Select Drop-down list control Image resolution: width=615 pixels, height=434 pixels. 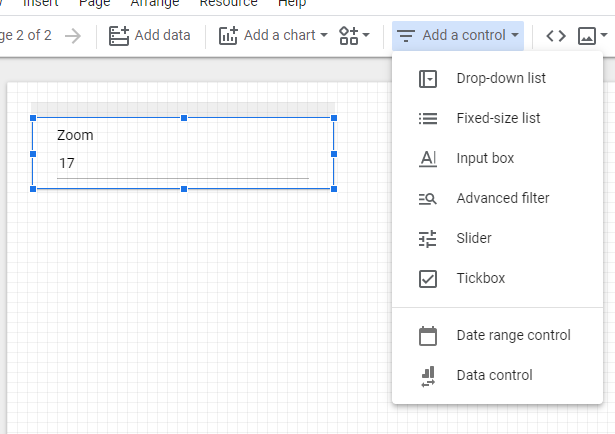click(500, 78)
